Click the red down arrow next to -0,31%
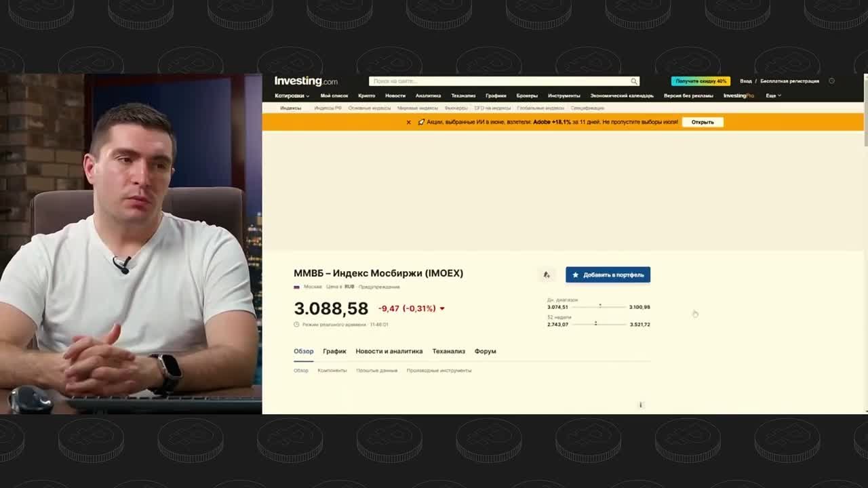868x488 pixels. (442, 308)
